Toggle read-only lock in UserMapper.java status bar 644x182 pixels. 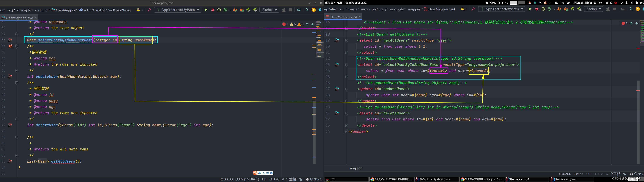coord(301,179)
